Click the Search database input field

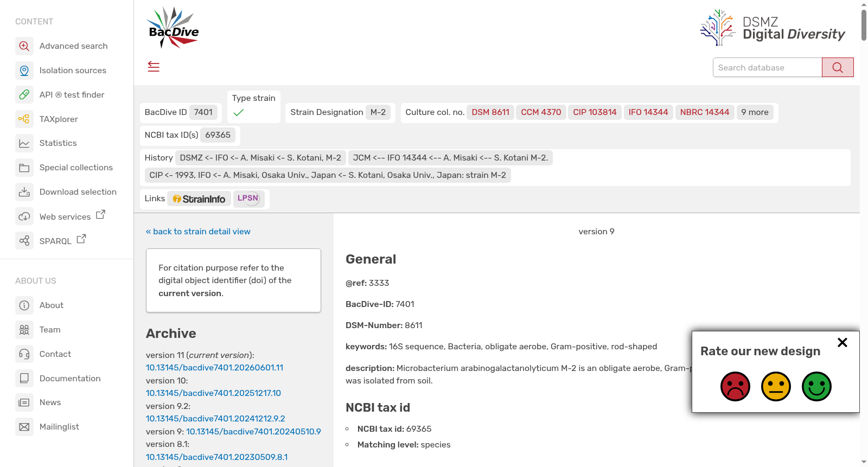pos(767,67)
